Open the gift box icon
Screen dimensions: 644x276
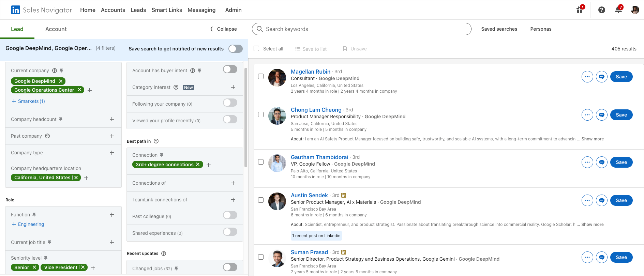pos(580,10)
